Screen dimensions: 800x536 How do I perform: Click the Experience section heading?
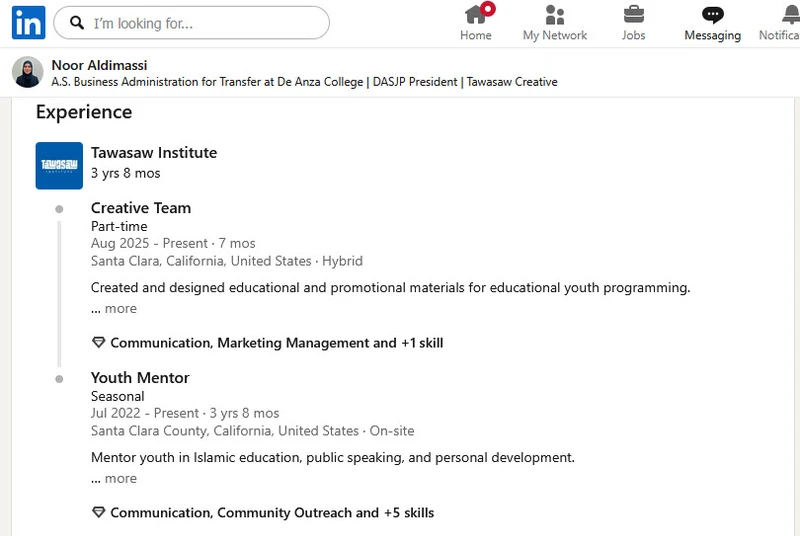[x=84, y=112]
